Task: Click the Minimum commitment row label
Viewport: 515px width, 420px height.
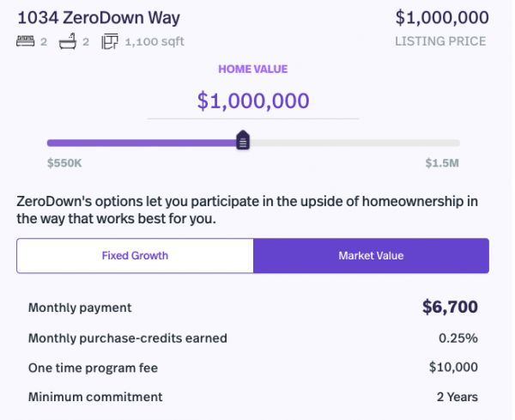Action: point(95,397)
